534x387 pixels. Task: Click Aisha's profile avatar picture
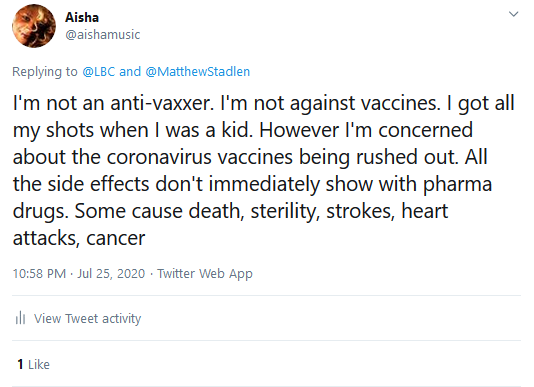click(34, 26)
